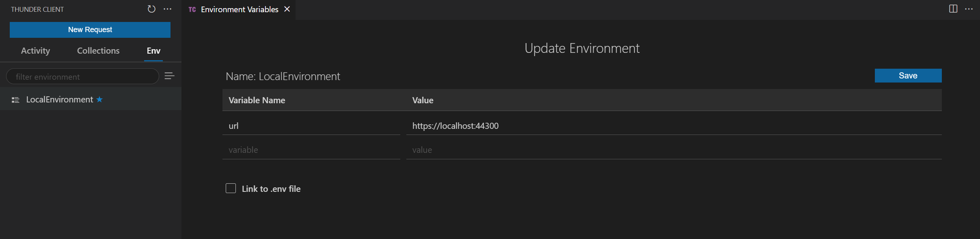
Task: Click the environment icon next to LocalEnvironment
Action: [15, 99]
